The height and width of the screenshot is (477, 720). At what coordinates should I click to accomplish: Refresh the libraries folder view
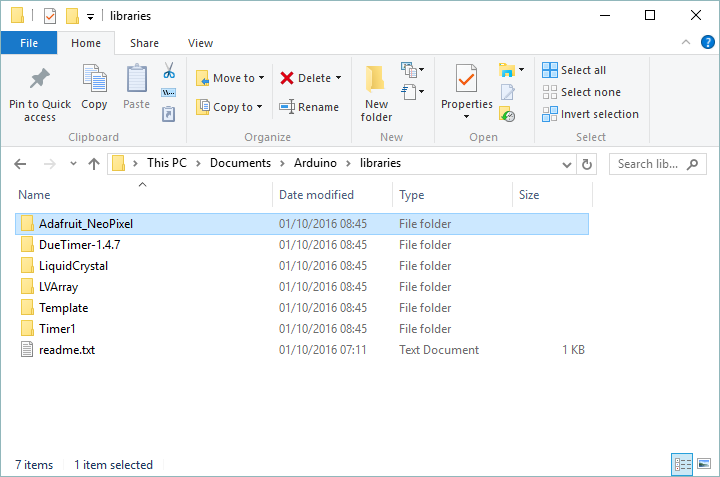(587, 164)
